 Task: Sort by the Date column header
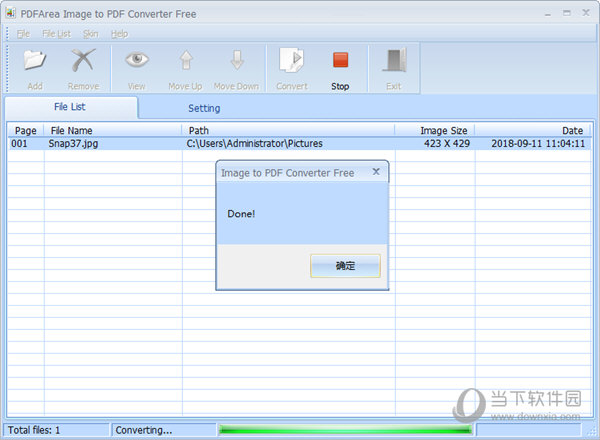coord(533,130)
